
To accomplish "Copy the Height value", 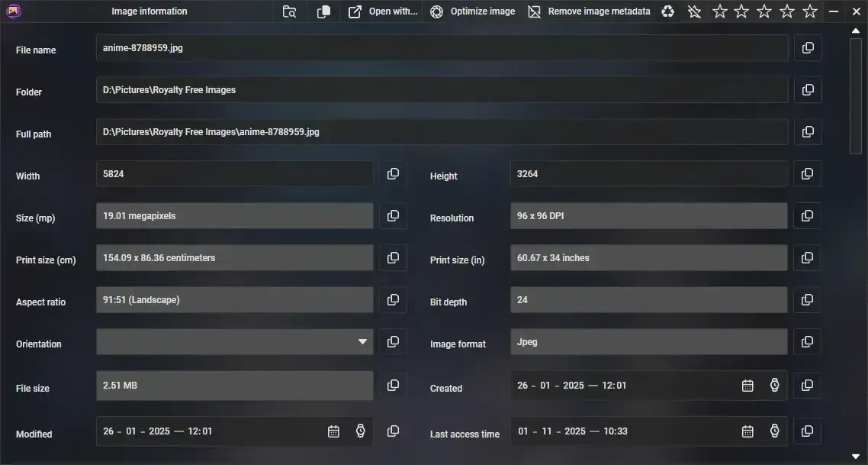I will pos(807,174).
